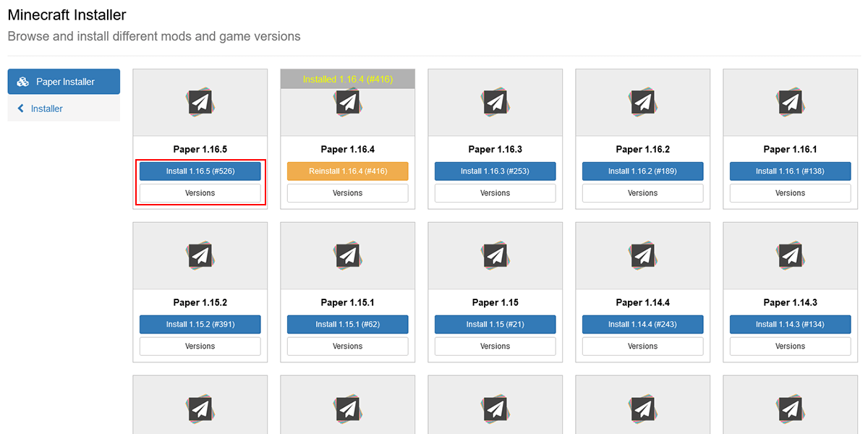Viewport: 868px width, 434px height.
Task: Click the Paper 1.16.3 paper plane logo
Action: point(495,103)
